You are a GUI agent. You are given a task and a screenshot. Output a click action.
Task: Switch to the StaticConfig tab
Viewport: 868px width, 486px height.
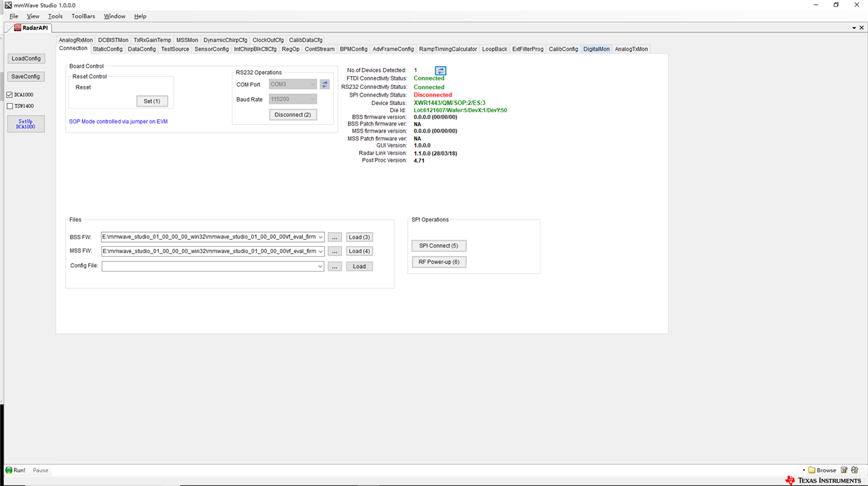(107, 49)
